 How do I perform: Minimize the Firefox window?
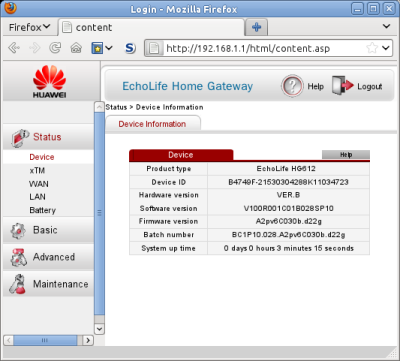tap(358, 9)
